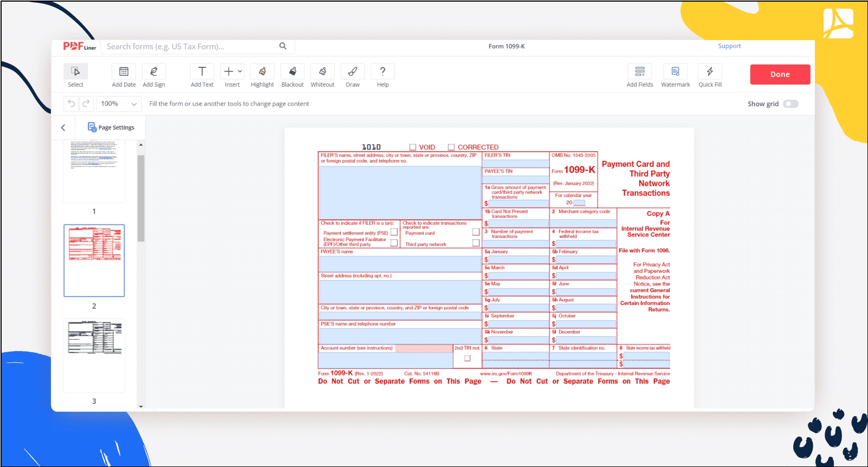The width and height of the screenshot is (868, 467).
Task: Click the Merchant category code field
Action: pyautogui.click(x=584, y=223)
